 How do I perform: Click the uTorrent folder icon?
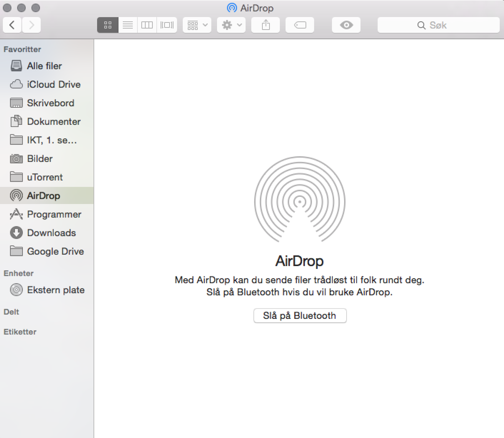point(16,177)
